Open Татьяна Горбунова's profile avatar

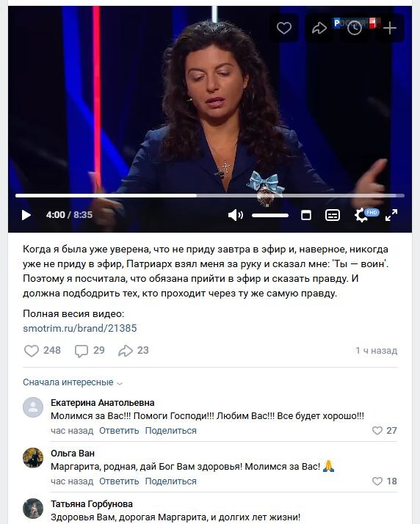click(x=33, y=509)
